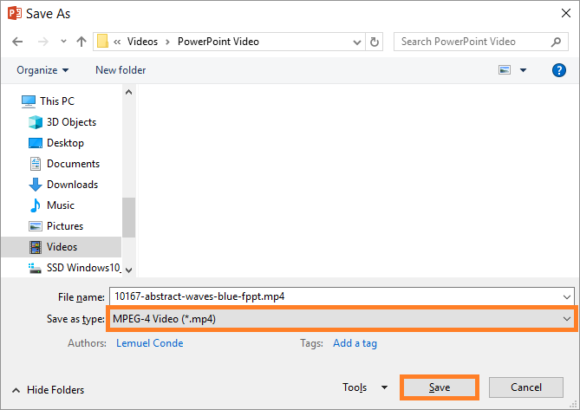The image size is (580, 410).
Task: Create a New folder
Action: click(121, 70)
